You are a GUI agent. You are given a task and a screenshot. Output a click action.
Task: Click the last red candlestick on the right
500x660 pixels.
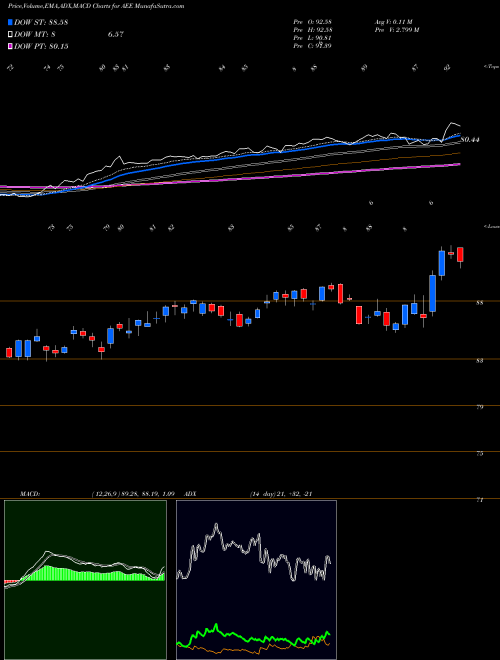click(x=460, y=254)
